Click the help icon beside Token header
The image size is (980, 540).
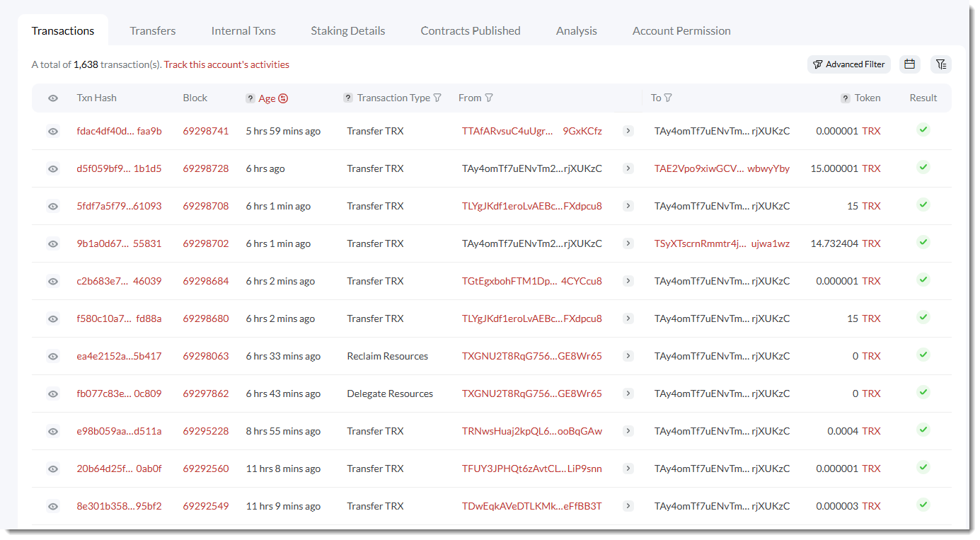pos(846,98)
